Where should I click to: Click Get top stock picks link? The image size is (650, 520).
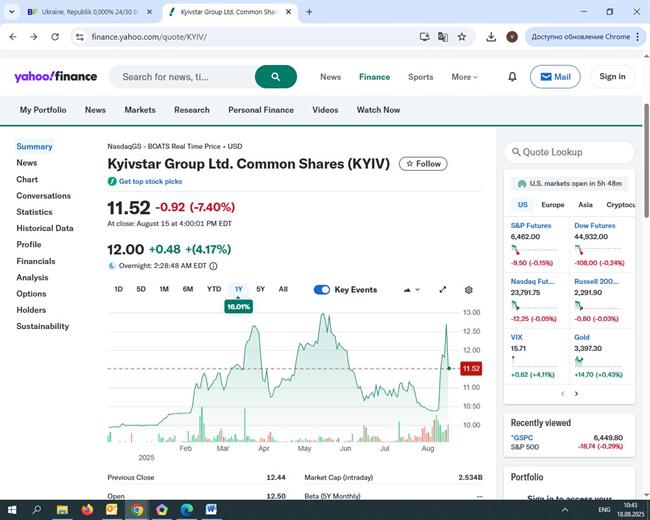pyautogui.click(x=150, y=181)
